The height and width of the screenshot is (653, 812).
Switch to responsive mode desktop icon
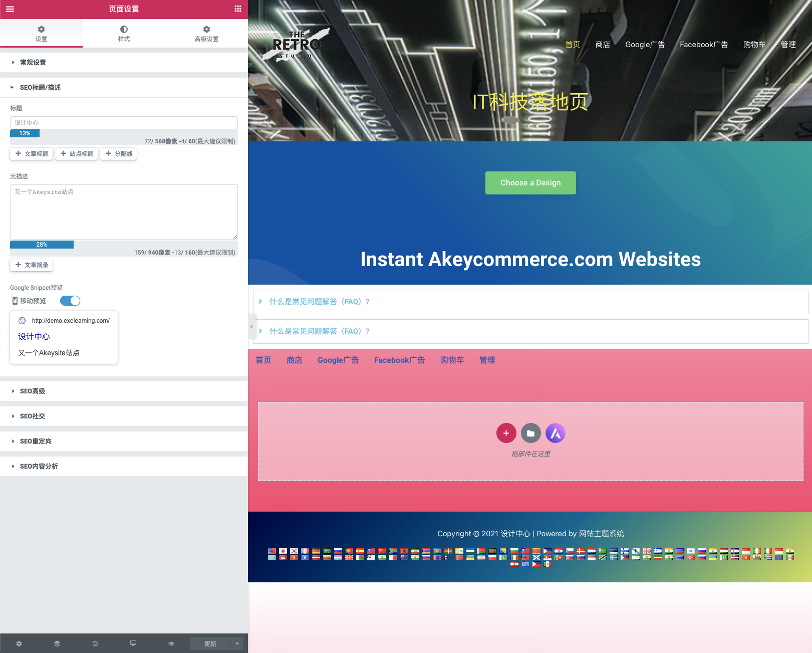(133, 643)
